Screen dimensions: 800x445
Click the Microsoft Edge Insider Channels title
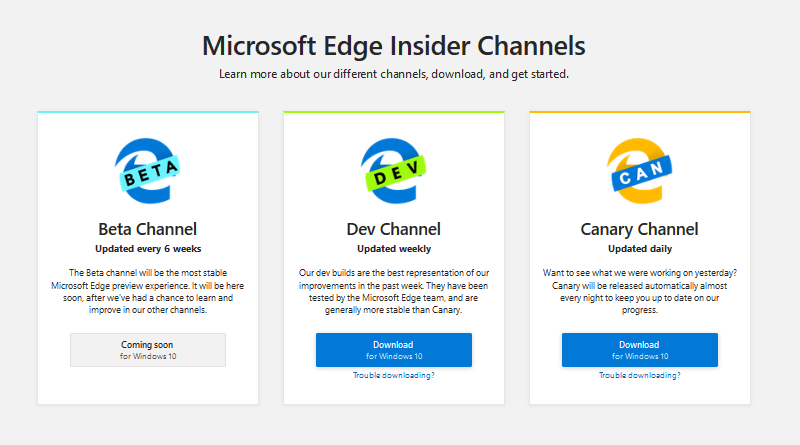click(393, 46)
